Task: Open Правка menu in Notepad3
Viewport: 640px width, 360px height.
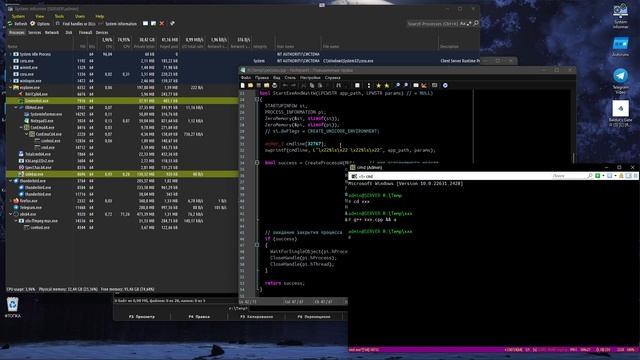Action: click(262, 78)
